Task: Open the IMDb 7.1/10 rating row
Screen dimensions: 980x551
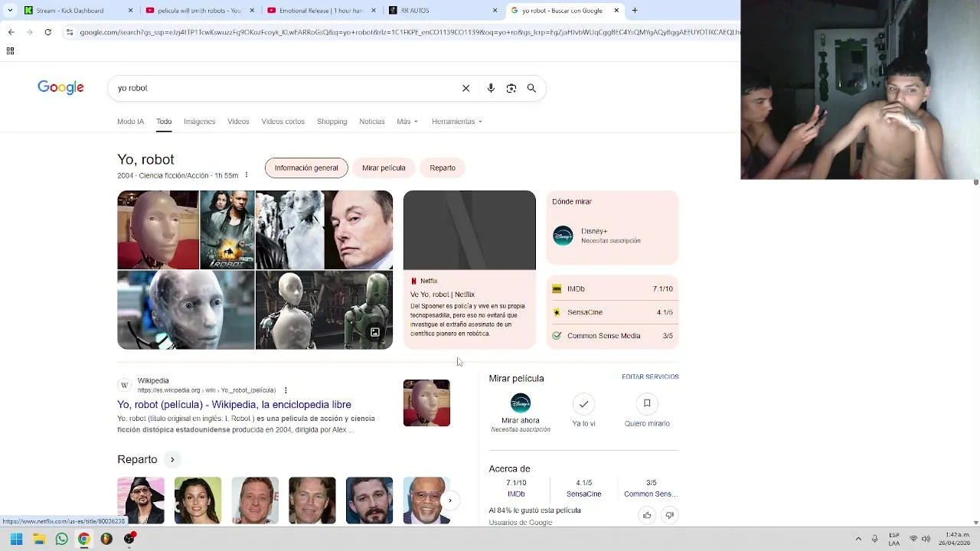Action: point(612,289)
